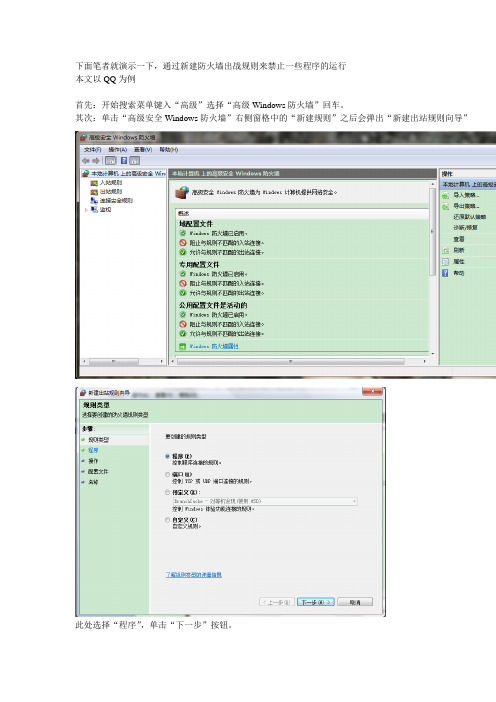This screenshot has width=496, height=702.
Task: Click 诊断/修复 in the actions pane
Action: coord(466,227)
